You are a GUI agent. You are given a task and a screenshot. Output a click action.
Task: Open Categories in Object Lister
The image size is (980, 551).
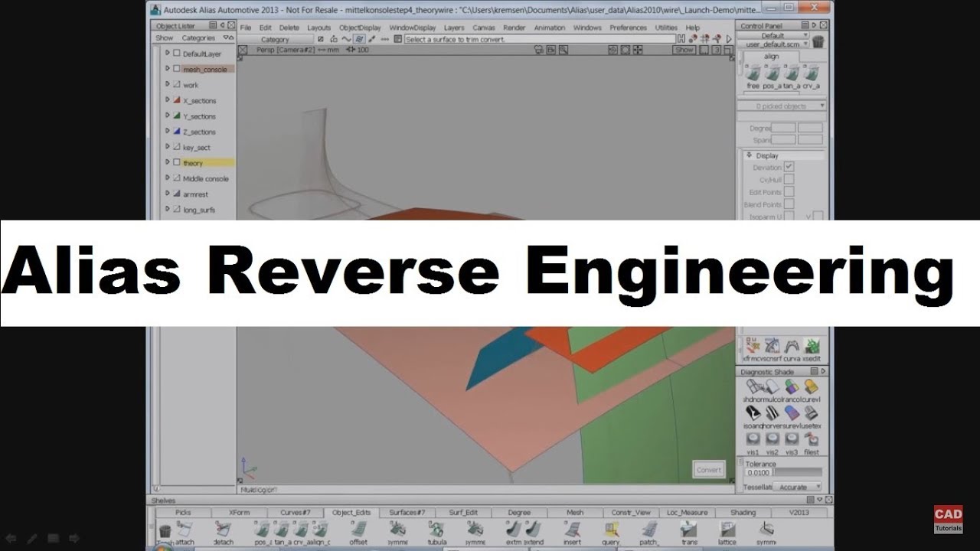coord(198,37)
